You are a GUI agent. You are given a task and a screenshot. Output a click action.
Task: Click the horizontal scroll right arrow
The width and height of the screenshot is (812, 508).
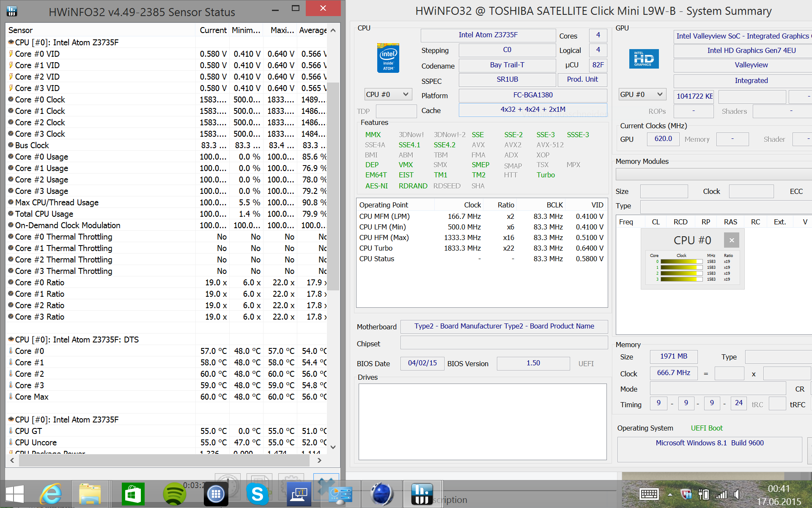319,460
